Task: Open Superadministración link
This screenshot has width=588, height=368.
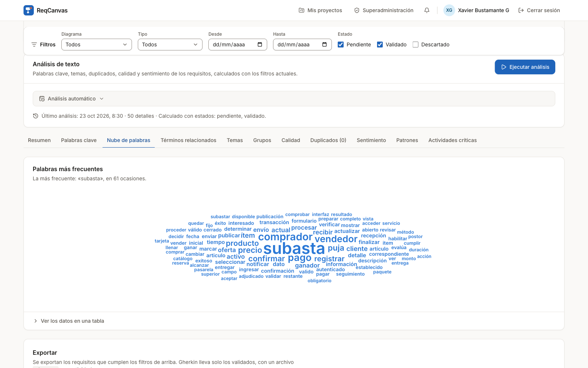Action: (384, 10)
